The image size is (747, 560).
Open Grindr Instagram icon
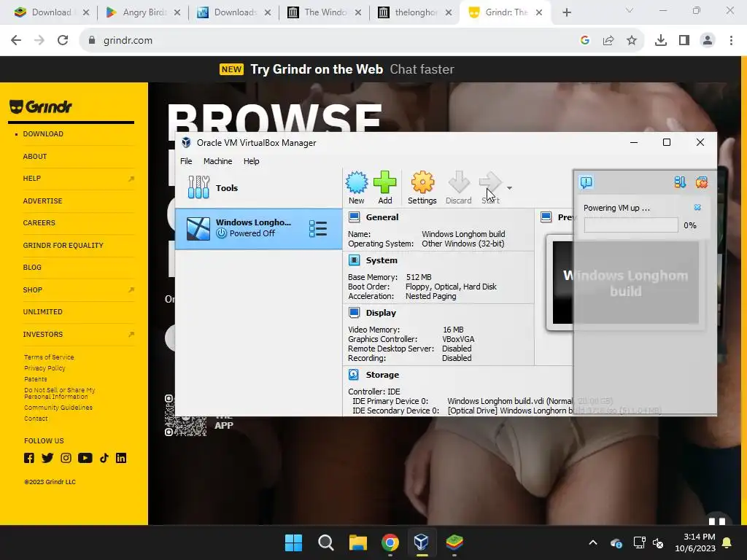[66, 458]
